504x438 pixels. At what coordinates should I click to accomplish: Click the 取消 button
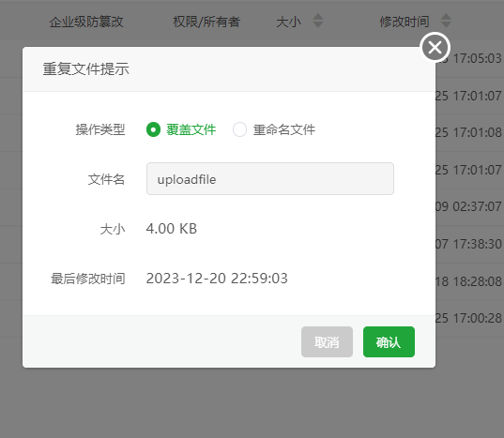click(x=327, y=342)
